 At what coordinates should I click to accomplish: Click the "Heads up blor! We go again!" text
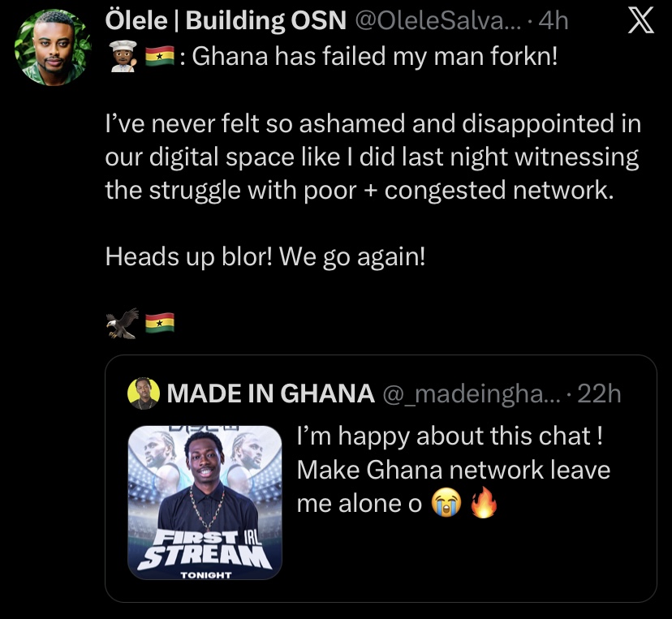265,257
